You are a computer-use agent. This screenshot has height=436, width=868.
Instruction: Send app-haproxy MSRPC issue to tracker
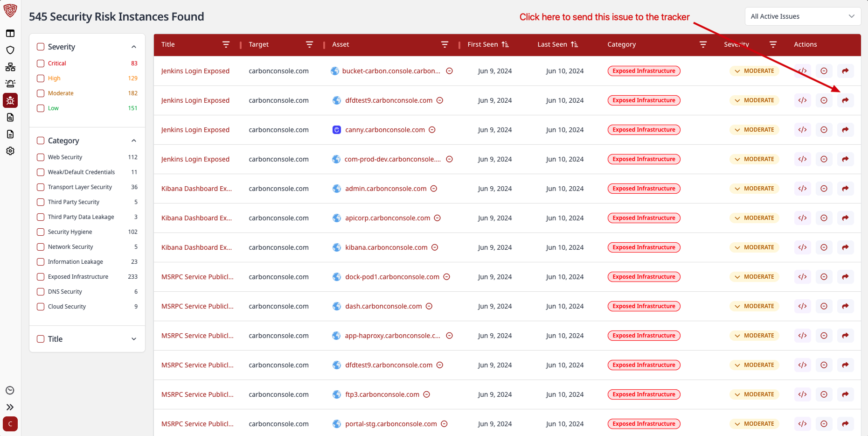(x=845, y=336)
